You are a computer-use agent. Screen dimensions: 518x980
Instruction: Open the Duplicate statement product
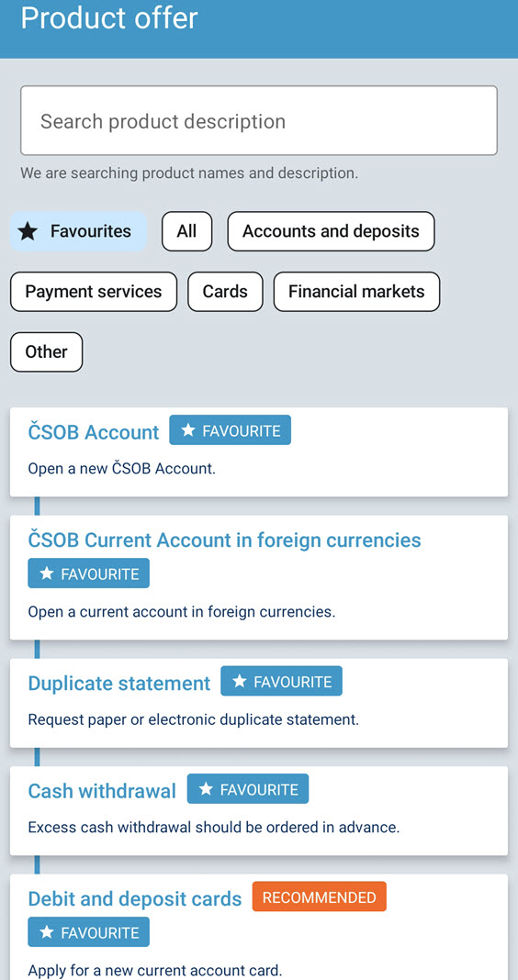[x=119, y=683]
